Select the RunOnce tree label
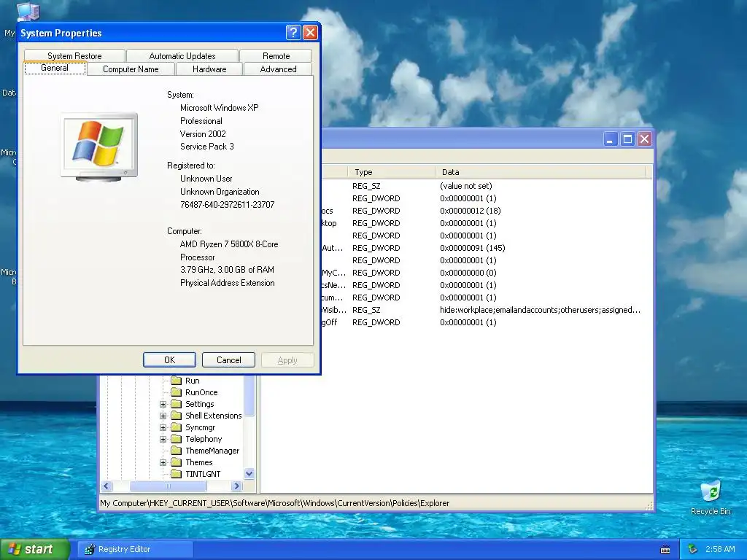Screen dimensions: 747x560 coord(201,392)
